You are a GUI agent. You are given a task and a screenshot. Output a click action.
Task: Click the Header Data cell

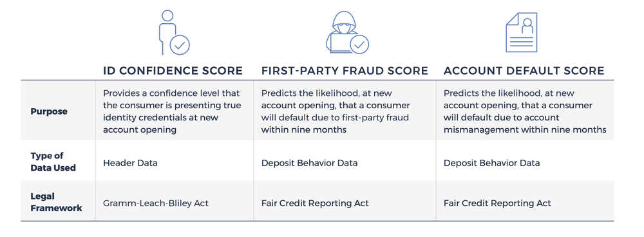tap(130, 163)
